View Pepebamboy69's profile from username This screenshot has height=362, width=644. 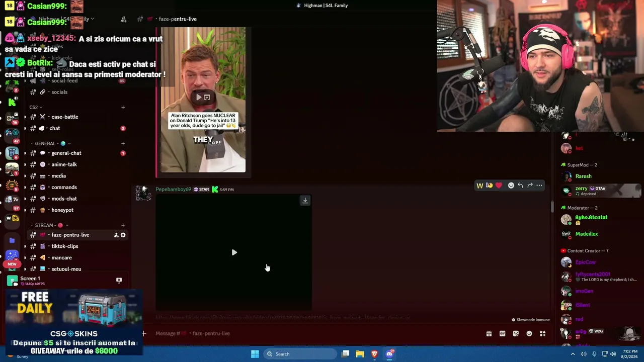[x=173, y=190]
